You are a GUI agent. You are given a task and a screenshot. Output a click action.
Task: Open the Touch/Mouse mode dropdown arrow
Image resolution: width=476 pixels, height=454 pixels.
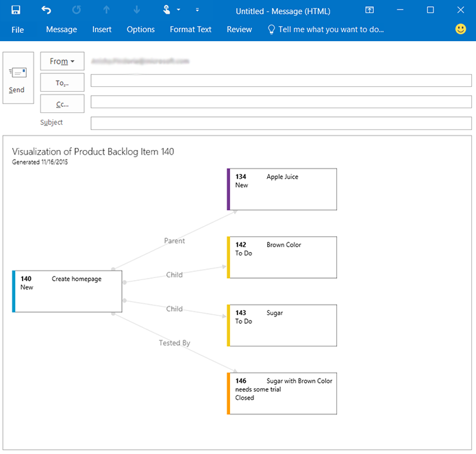coord(179,10)
